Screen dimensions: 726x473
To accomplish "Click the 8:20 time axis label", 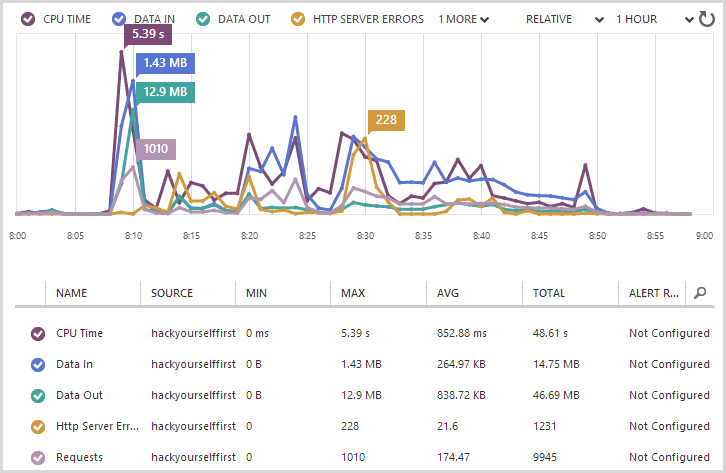I will tap(249, 236).
